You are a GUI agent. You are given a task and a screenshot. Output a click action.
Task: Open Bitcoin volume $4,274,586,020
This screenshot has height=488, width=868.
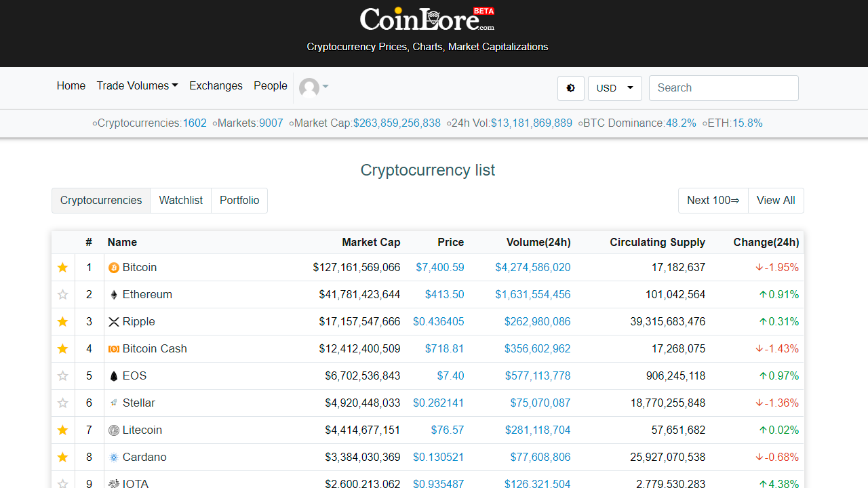coord(533,268)
